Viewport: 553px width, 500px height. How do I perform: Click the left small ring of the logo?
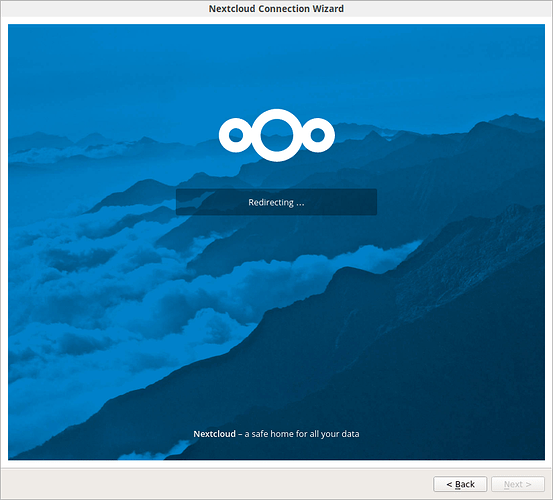pos(235,135)
